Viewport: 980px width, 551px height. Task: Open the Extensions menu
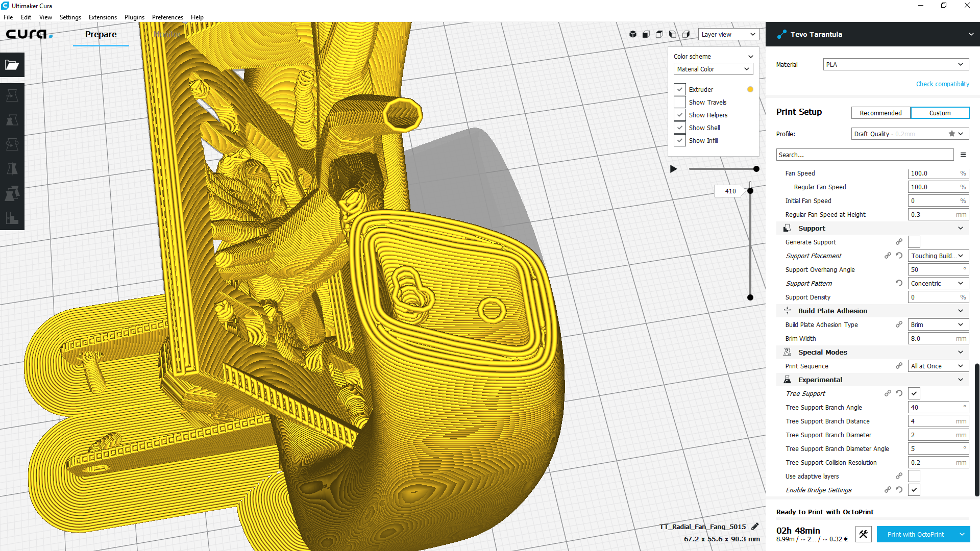(x=103, y=17)
